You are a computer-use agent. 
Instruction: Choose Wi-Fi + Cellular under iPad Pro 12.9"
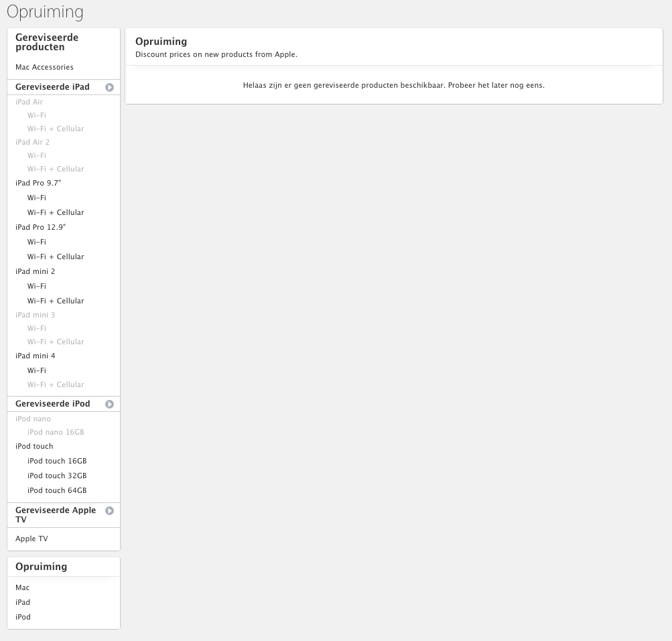tap(56, 257)
